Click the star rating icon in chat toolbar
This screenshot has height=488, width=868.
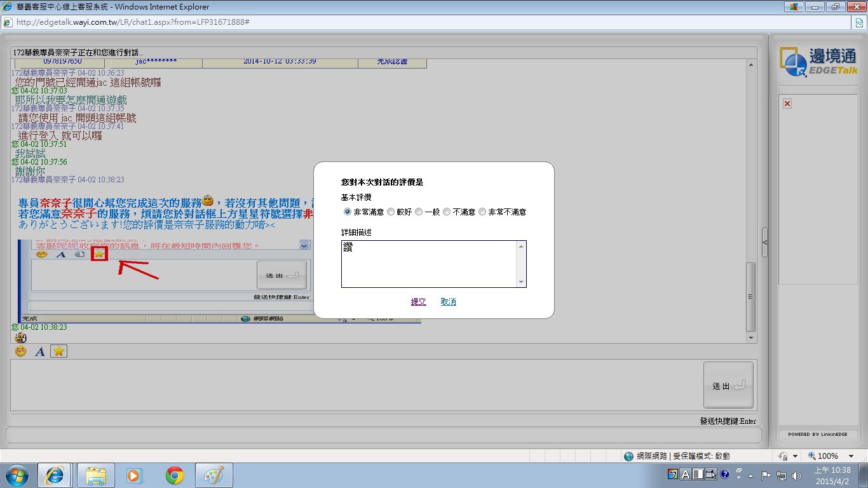point(58,351)
